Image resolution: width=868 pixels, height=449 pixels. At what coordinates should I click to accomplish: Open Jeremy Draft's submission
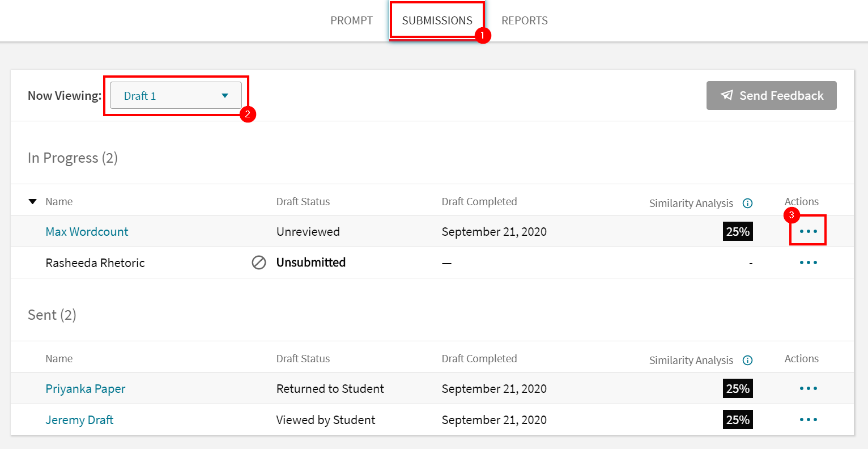[x=79, y=420]
